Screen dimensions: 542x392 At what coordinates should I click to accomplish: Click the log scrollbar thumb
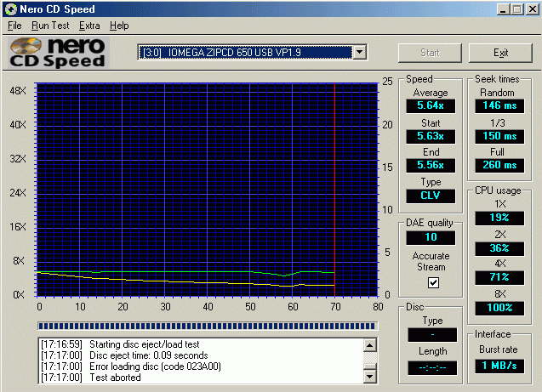pyautogui.click(x=370, y=366)
